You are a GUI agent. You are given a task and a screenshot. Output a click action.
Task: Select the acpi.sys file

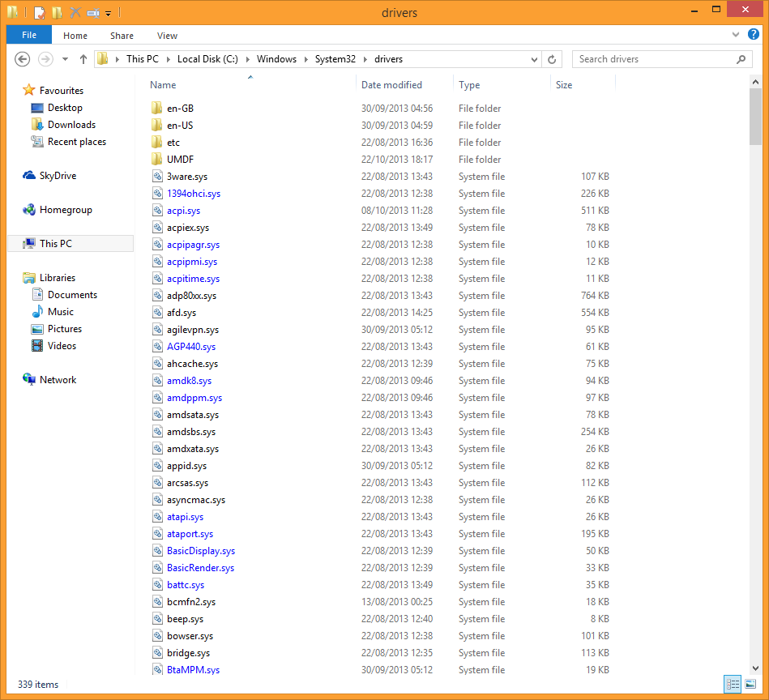[x=183, y=211]
